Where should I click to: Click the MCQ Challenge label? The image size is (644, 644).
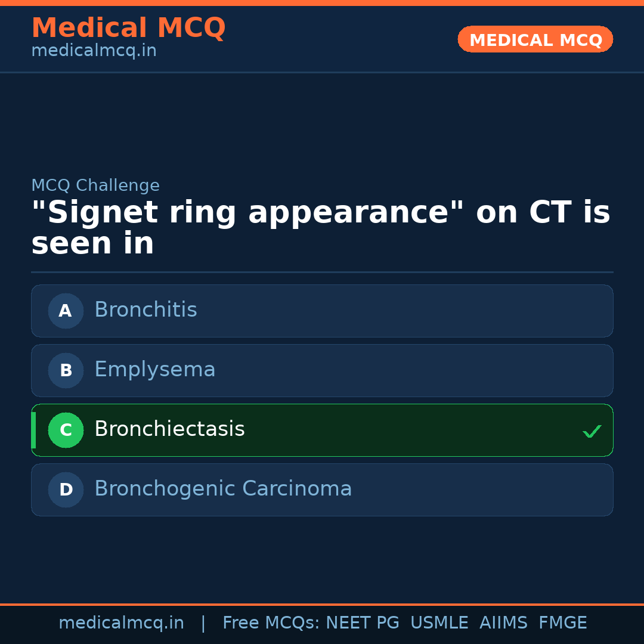tap(95, 185)
